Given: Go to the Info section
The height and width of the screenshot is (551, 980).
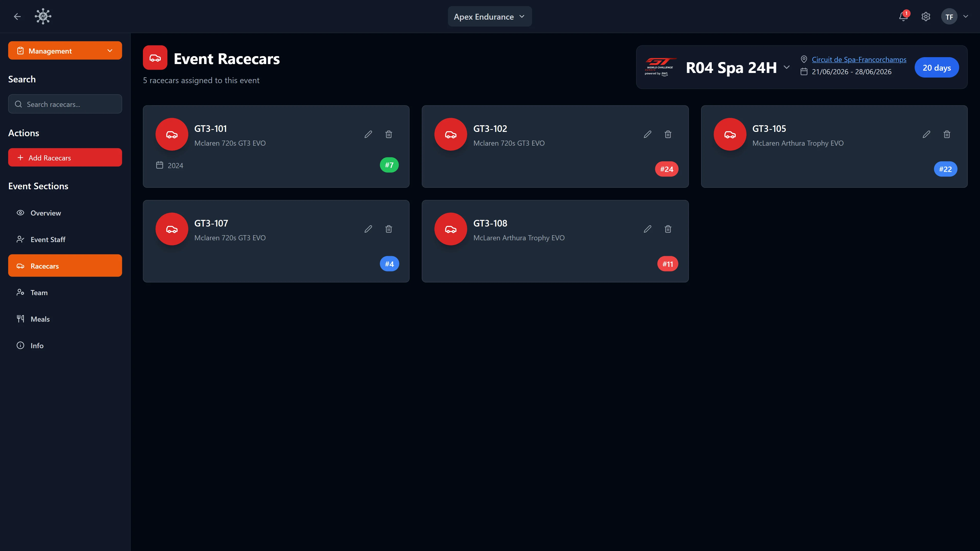Looking at the screenshot, I should click(x=65, y=345).
